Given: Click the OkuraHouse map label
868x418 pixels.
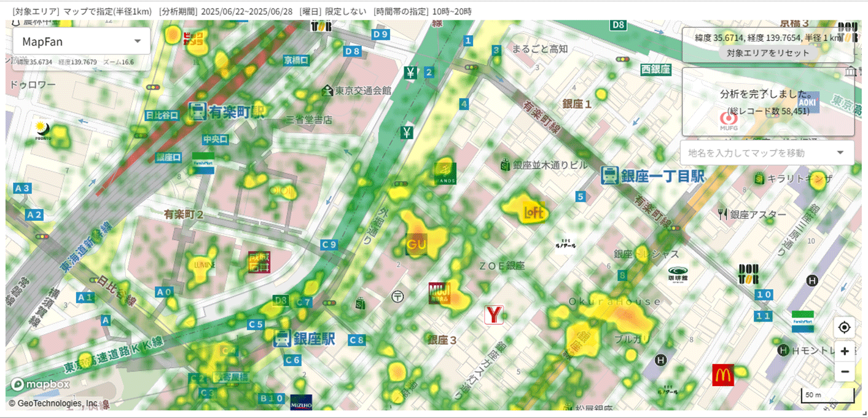Looking at the screenshot, I should point(615,301).
